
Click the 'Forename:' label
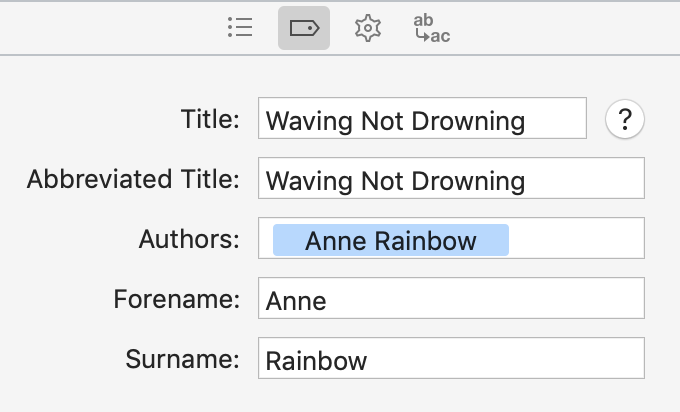(177, 299)
